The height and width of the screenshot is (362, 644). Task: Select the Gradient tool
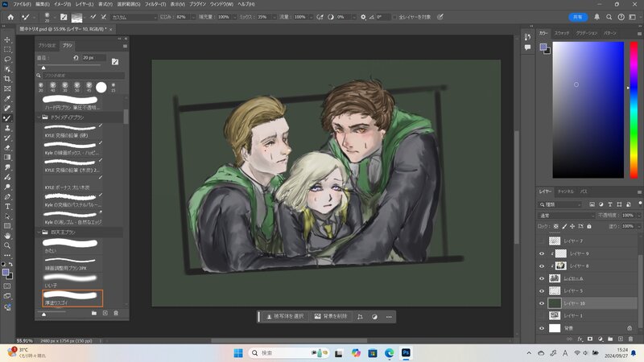(7, 158)
